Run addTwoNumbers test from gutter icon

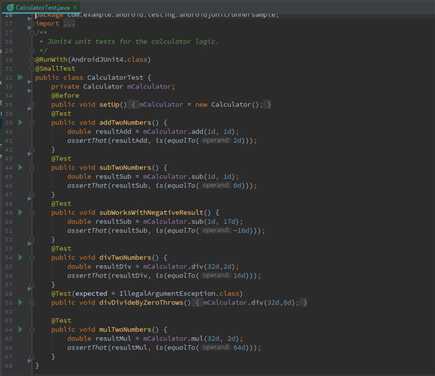(20, 122)
